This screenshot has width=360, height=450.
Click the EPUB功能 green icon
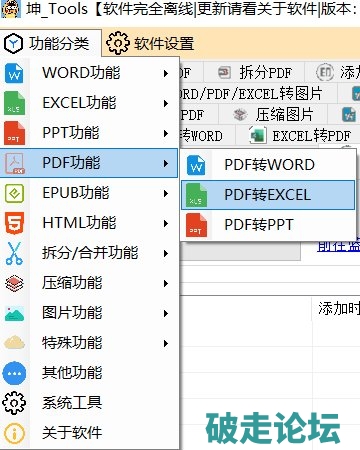pyautogui.click(x=14, y=193)
